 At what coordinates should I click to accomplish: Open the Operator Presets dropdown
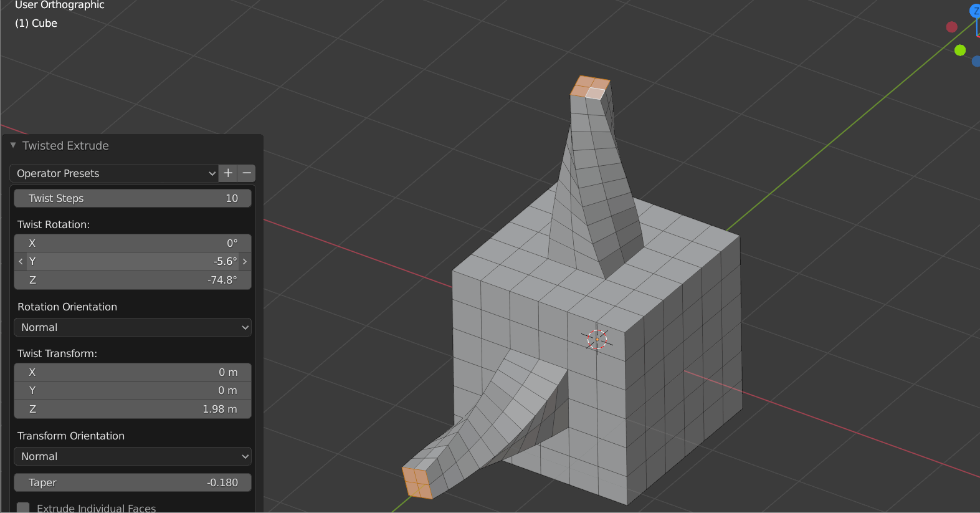coord(114,173)
